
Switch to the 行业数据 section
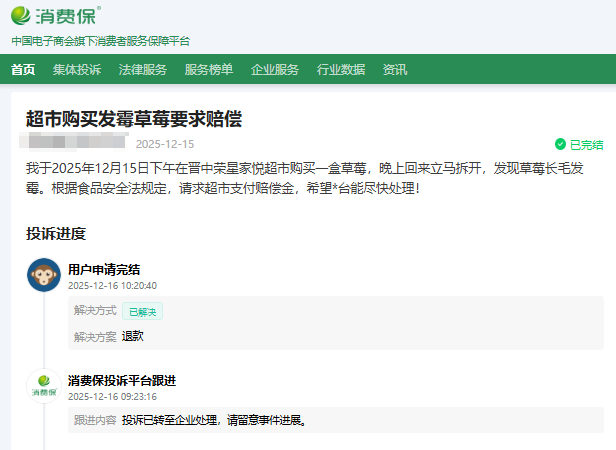point(341,69)
